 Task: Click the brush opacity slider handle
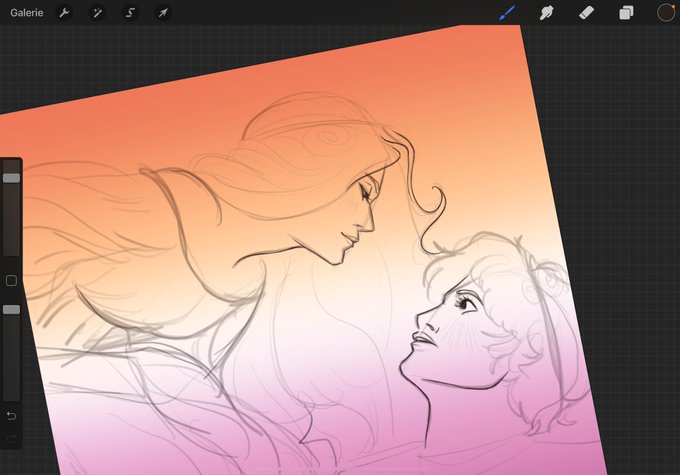12,309
